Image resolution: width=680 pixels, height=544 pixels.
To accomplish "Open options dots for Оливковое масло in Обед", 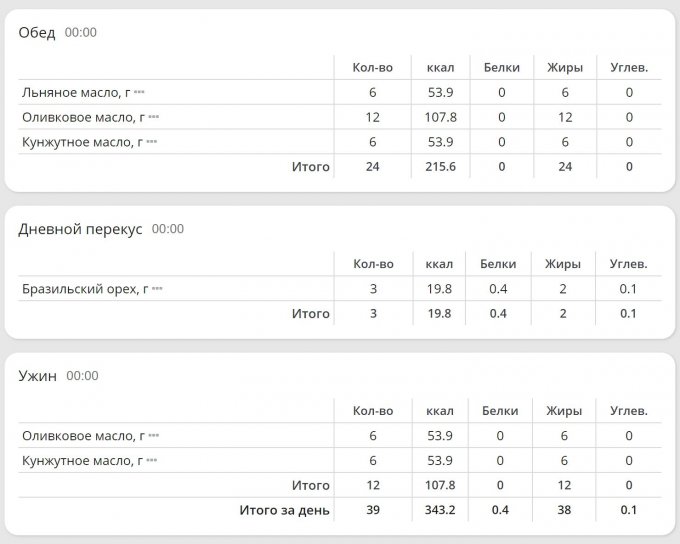I will tap(153, 117).
